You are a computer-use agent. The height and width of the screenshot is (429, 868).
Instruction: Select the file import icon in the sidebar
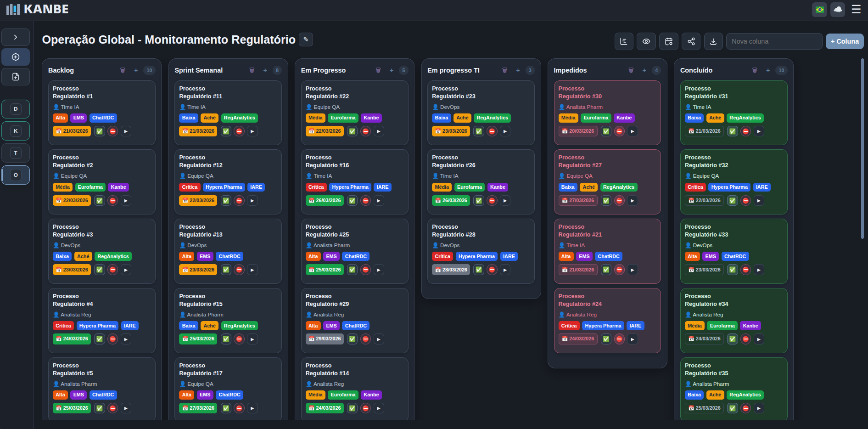coord(16,77)
